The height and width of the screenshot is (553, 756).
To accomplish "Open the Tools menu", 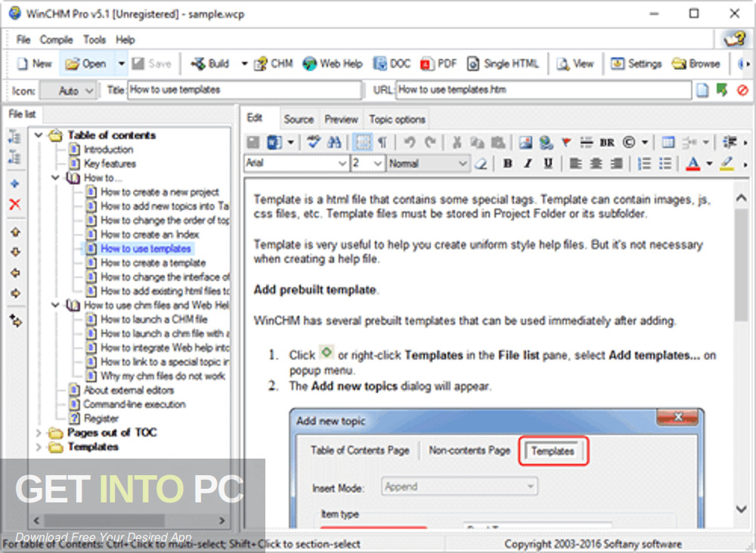I will point(94,39).
